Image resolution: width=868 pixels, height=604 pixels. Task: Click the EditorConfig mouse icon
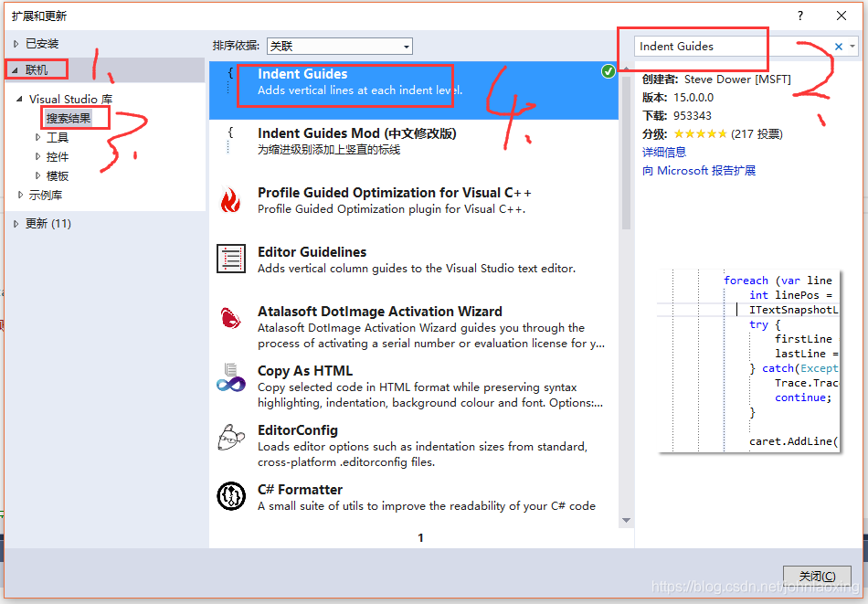[x=231, y=438]
